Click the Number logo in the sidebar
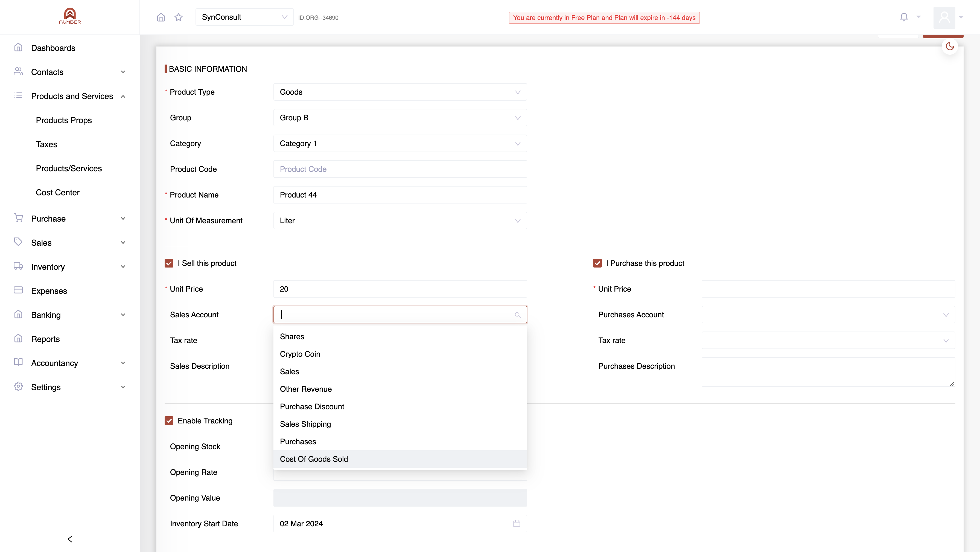This screenshot has height=552, width=980. 70,16
